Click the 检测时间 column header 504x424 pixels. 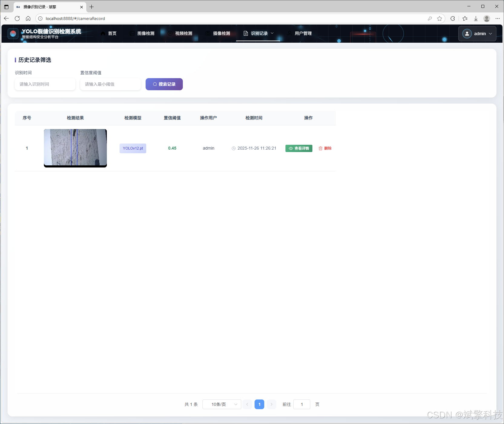click(254, 118)
